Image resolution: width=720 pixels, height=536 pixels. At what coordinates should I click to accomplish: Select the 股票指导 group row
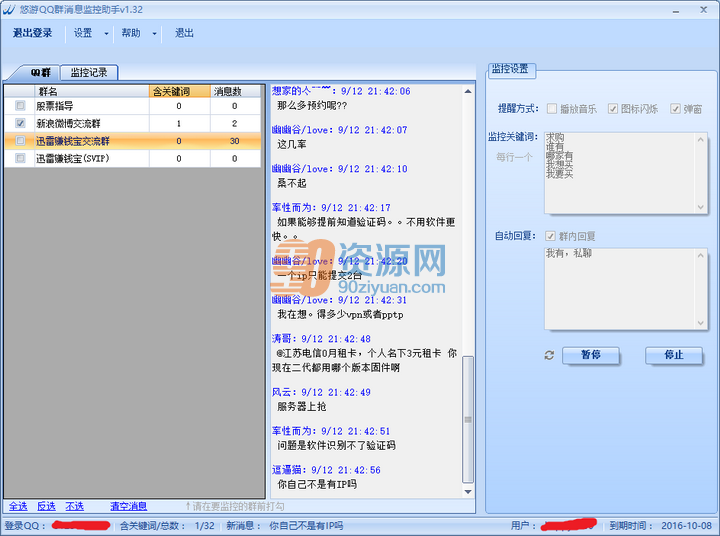(x=133, y=106)
